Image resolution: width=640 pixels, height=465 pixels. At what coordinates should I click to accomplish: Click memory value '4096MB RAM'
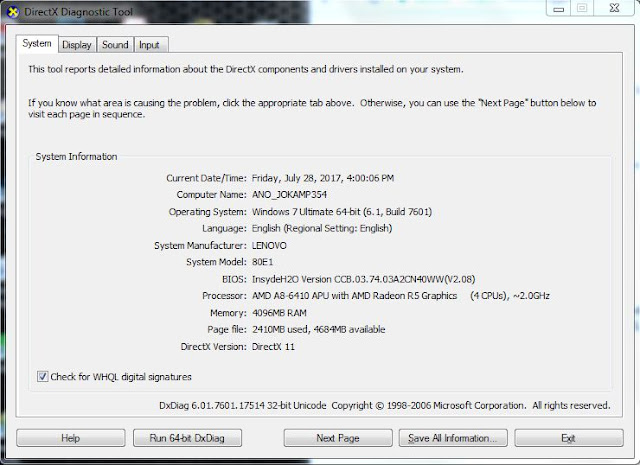(279, 313)
